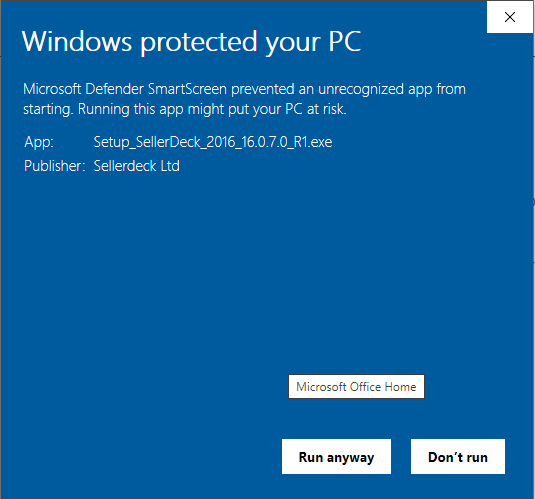This screenshot has width=535, height=499.
Task: Click the 'Publisher:' label
Action: 55,166
